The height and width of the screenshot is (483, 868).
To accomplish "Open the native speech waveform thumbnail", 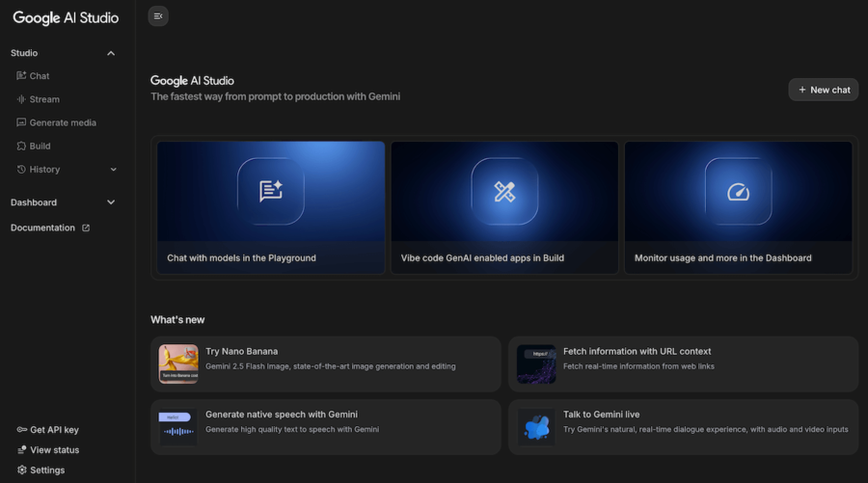I will pyautogui.click(x=178, y=427).
